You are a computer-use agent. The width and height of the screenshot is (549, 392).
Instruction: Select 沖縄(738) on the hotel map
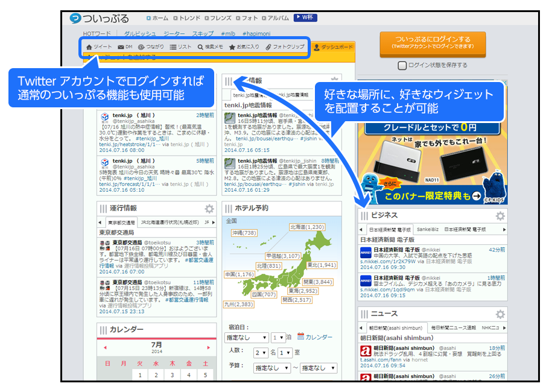tap(244, 233)
